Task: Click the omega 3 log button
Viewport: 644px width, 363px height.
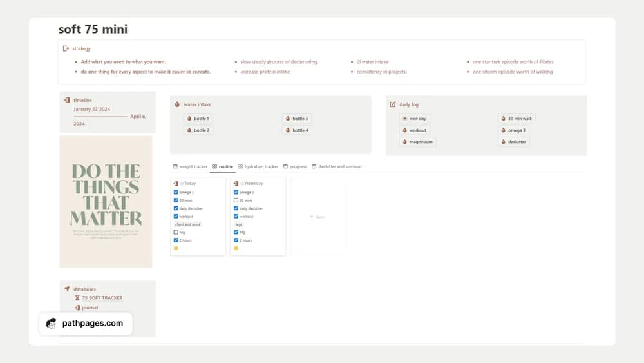Action: [513, 130]
